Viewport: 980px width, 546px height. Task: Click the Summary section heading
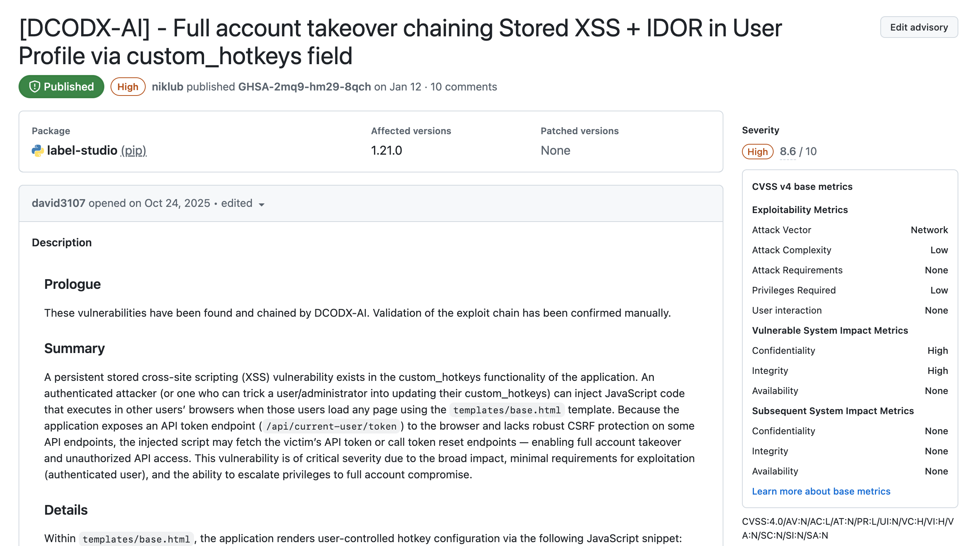[75, 348]
